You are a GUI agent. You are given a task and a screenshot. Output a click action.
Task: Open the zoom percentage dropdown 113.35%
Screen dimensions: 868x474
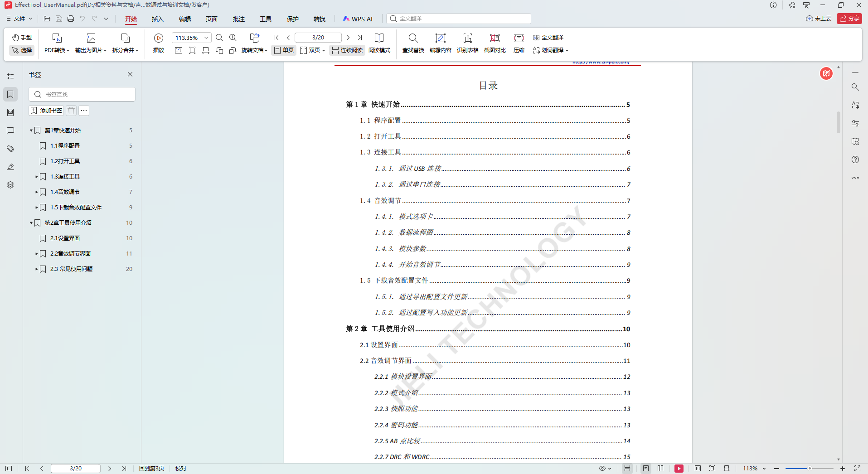click(x=206, y=38)
